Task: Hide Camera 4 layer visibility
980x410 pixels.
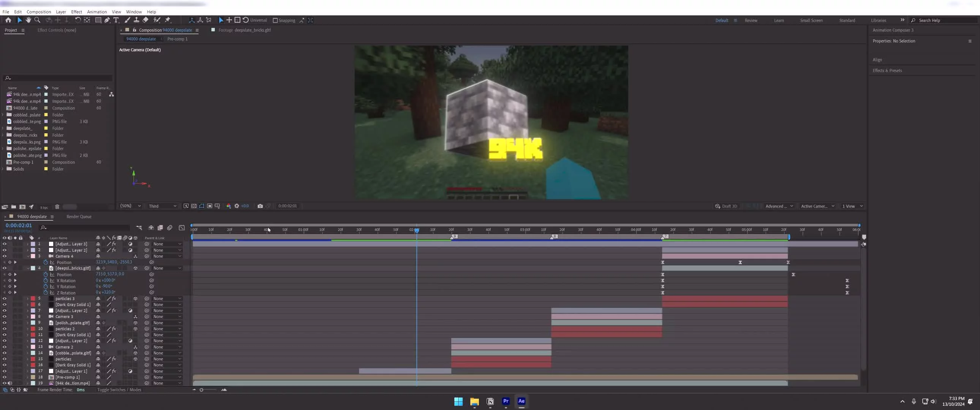Action: coord(5,256)
